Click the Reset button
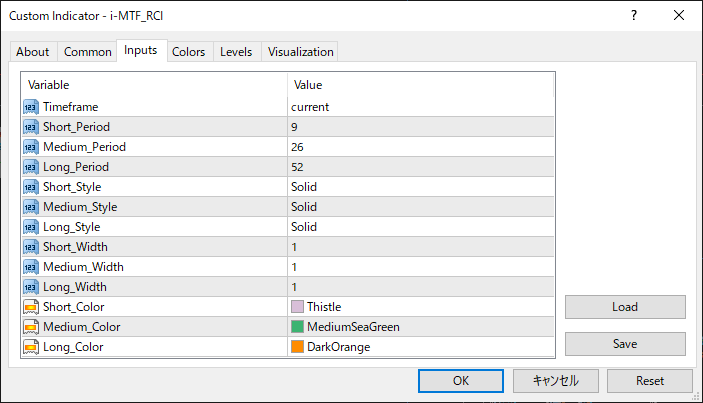The width and height of the screenshot is (703, 403). pos(650,381)
